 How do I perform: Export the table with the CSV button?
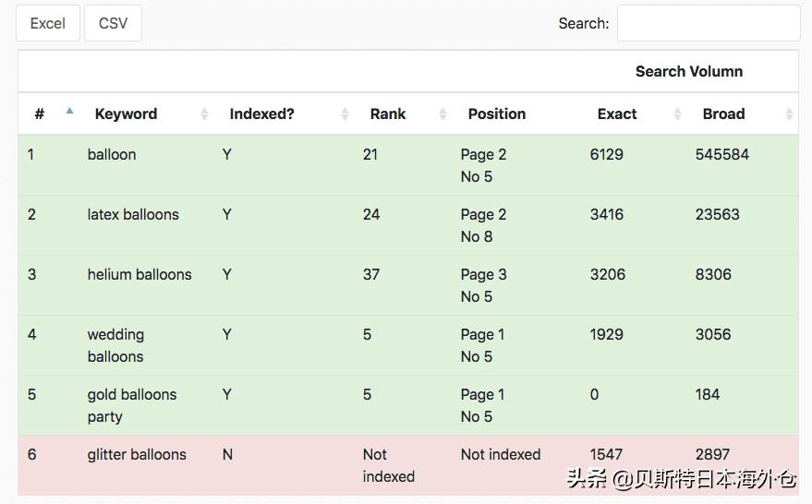[x=113, y=23]
